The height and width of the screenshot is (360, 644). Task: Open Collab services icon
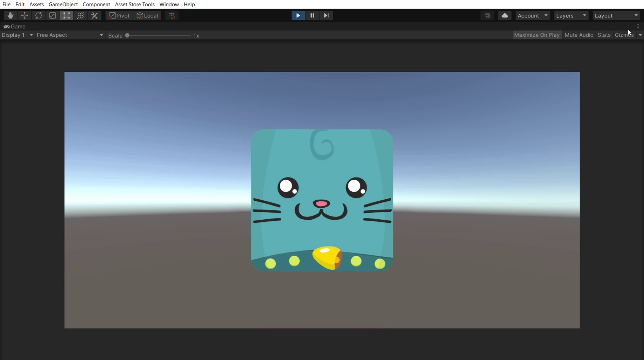(487, 15)
